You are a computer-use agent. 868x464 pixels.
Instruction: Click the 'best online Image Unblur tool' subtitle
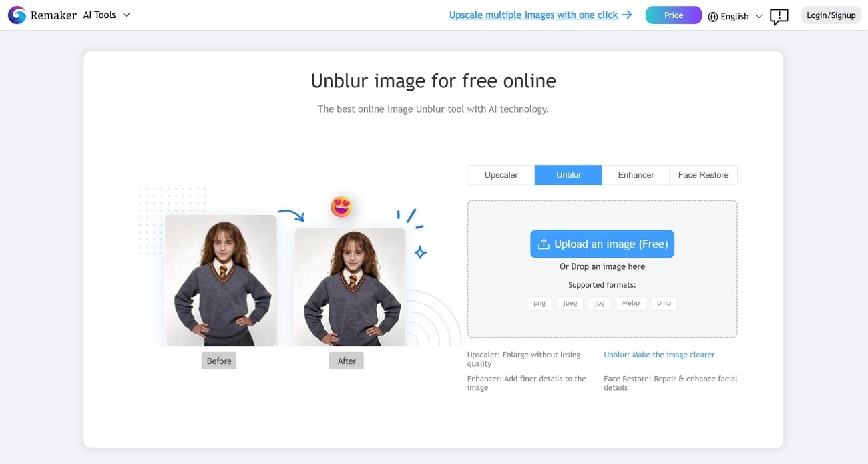tap(433, 109)
